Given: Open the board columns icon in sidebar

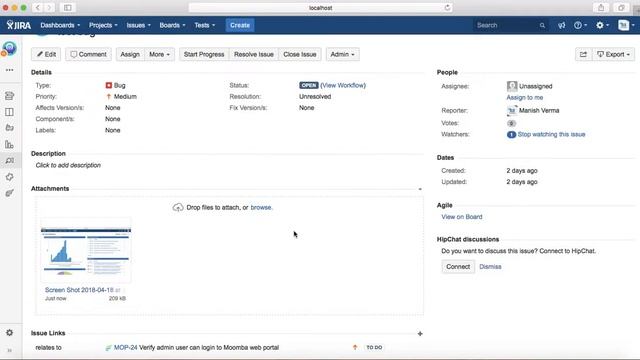Looking at the screenshot, I should click(9, 112).
